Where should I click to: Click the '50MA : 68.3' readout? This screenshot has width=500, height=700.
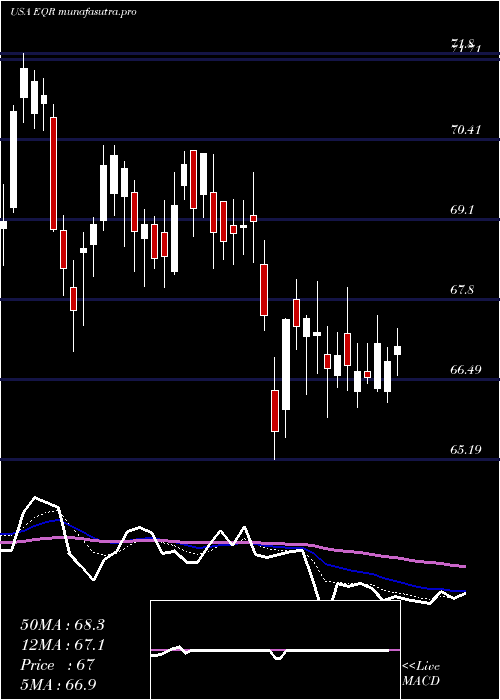click(x=62, y=625)
